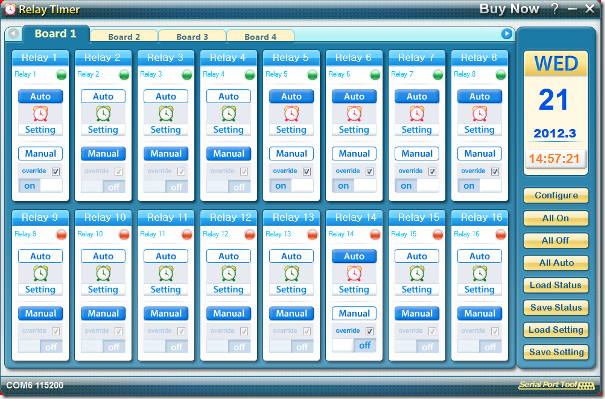Open Relay 13 alarm clock setting icon
This screenshot has width=605, height=399.
click(x=291, y=274)
